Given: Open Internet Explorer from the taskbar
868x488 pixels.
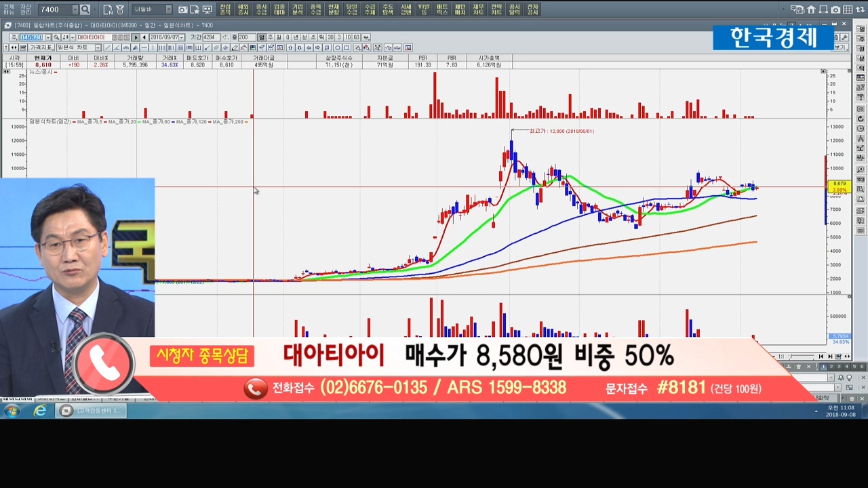Looking at the screenshot, I should (40, 411).
